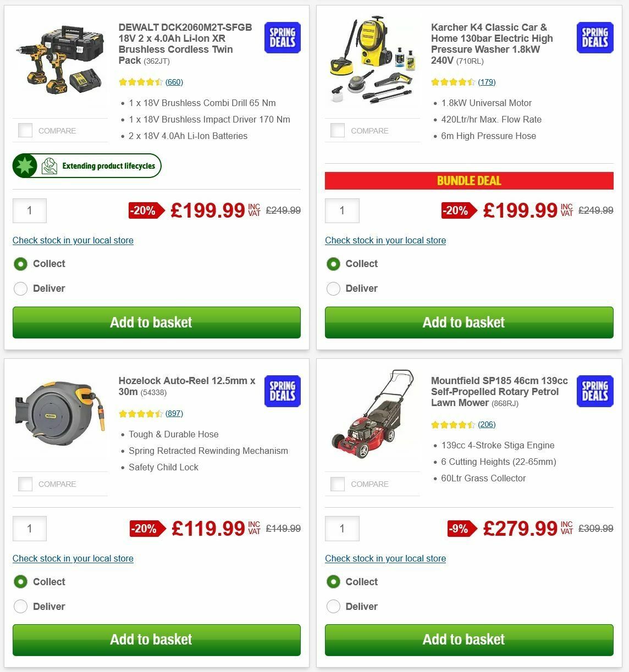This screenshot has width=629, height=672.
Task: Enable COMPARE for the Hozelock Auto-Reel
Action: pyautogui.click(x=25, y=484)
